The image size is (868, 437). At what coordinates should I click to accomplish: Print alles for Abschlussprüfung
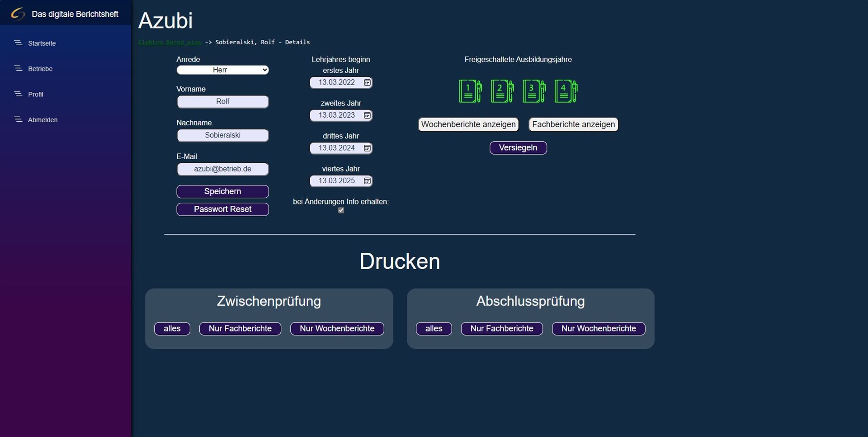pos(434,328)
